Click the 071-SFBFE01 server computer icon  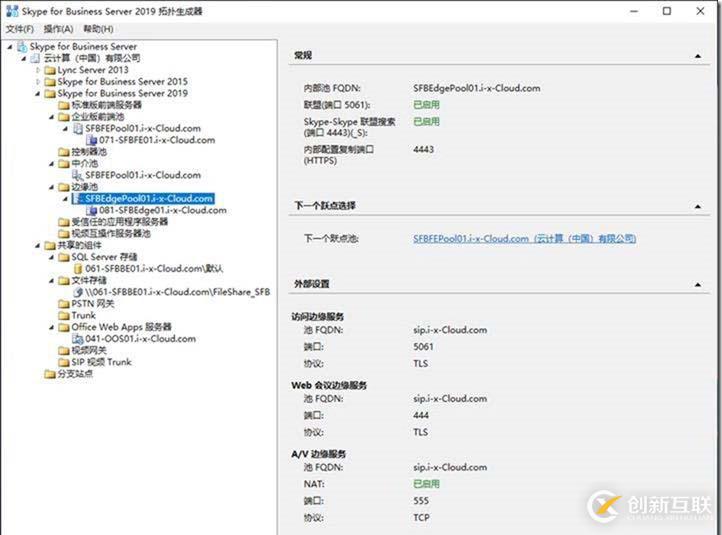click(x=92, y=140)
